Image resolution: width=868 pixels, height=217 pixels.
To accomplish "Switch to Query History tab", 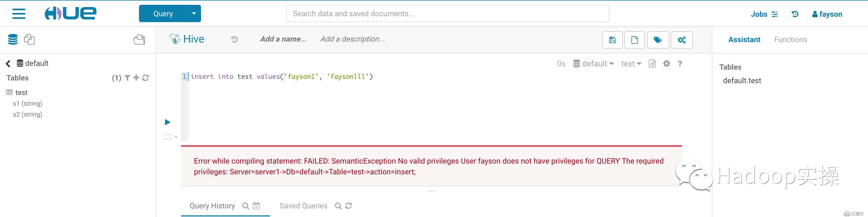I will (x=212, y=206).
